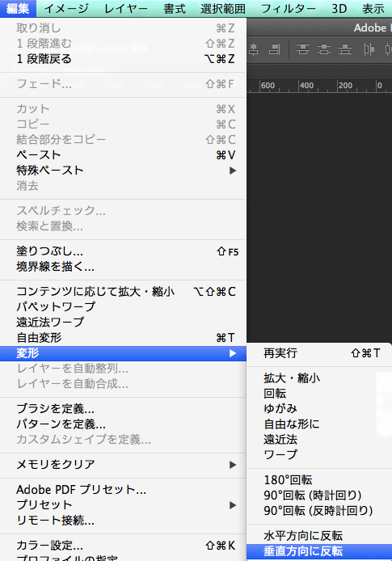Choose 90°回転 (反時計回り) item
392x561 pixels.
[x=319, y=511]
